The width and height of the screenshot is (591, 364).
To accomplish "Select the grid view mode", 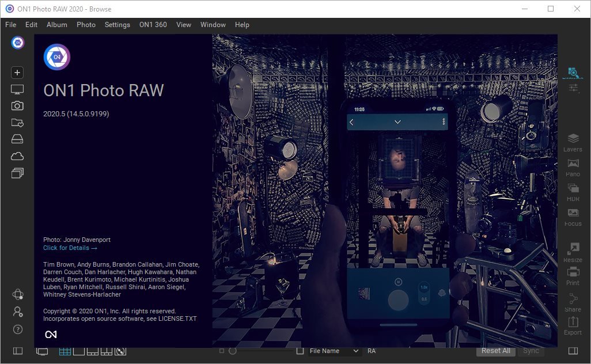I will [65, 351].
